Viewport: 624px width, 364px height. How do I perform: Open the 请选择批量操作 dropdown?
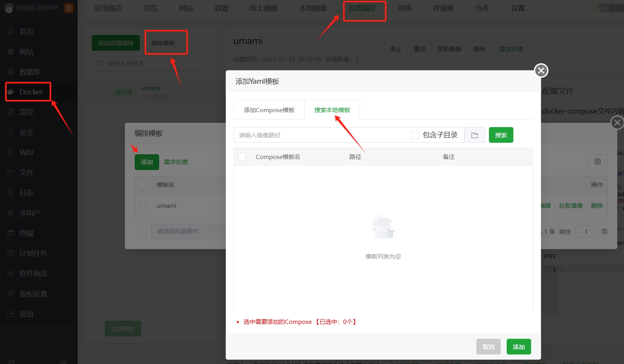[x=188, y=231]
